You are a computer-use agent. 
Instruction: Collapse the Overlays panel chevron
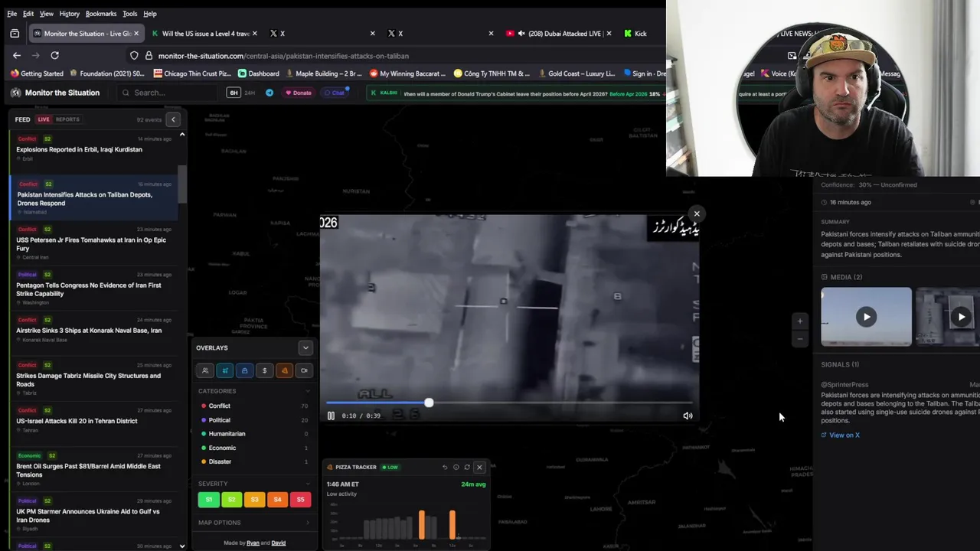[x=305, y=347]
